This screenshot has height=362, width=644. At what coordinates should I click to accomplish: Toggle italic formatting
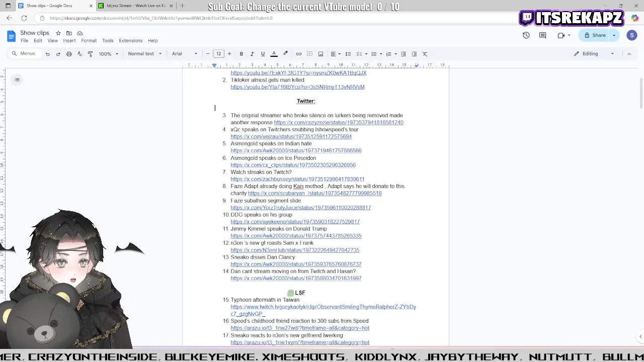[x=252, y=54]
